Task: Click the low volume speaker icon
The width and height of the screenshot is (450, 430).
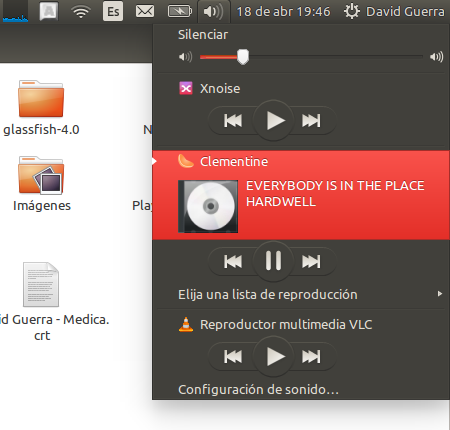Action: 185,57
